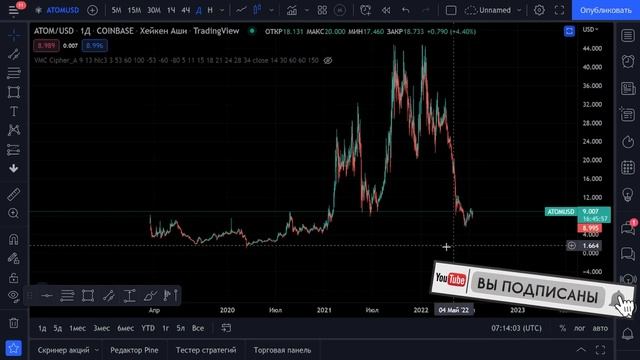Screen dimensions: 640x360
Task: Open chart settings gear
Action: pos(539,10)
